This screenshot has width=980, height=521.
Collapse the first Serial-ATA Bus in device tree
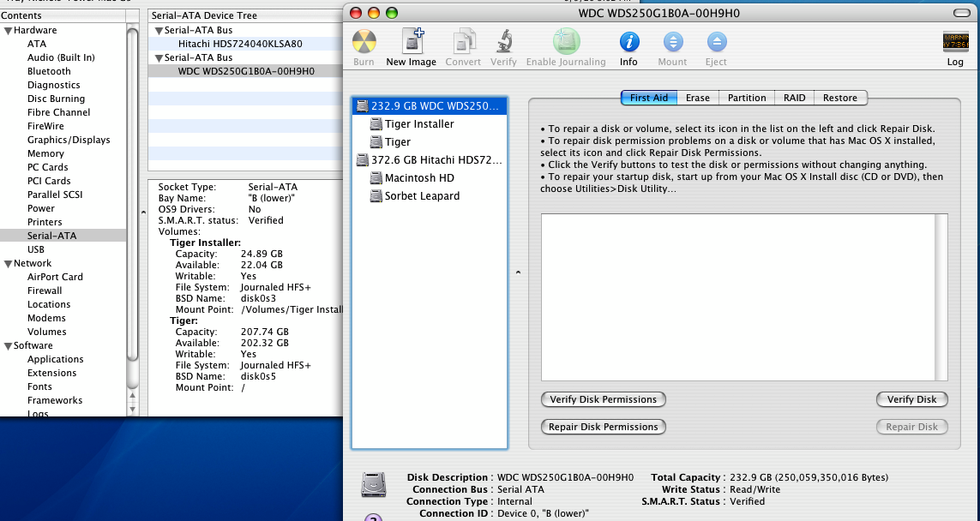point(159,31)
